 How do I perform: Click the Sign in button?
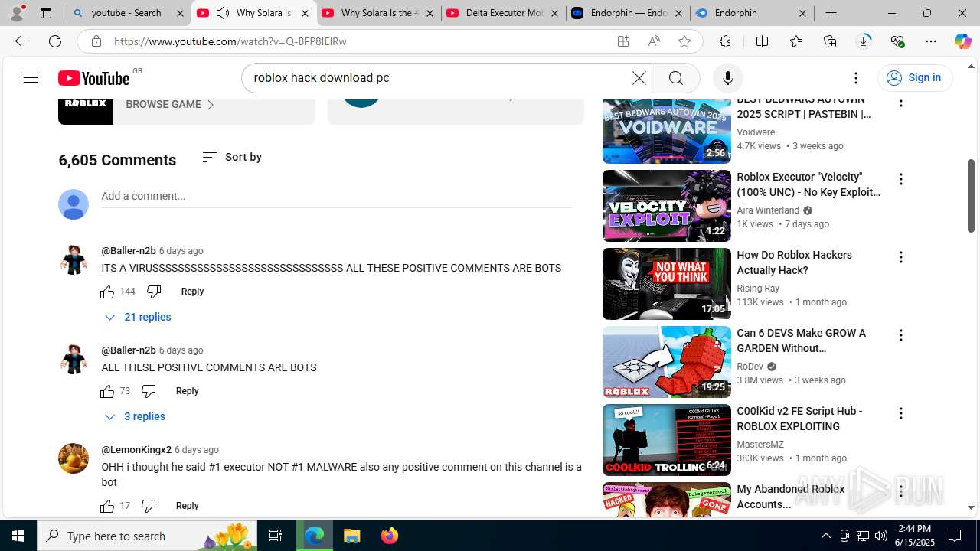(915, 78)
